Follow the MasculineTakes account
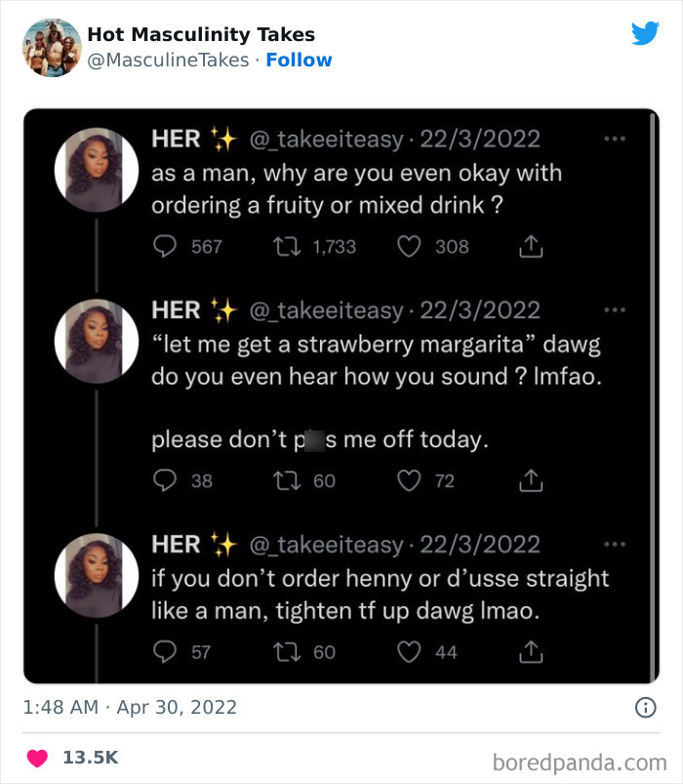The height and width of the screenshot is (784, 683). click(x=300, y=60)
